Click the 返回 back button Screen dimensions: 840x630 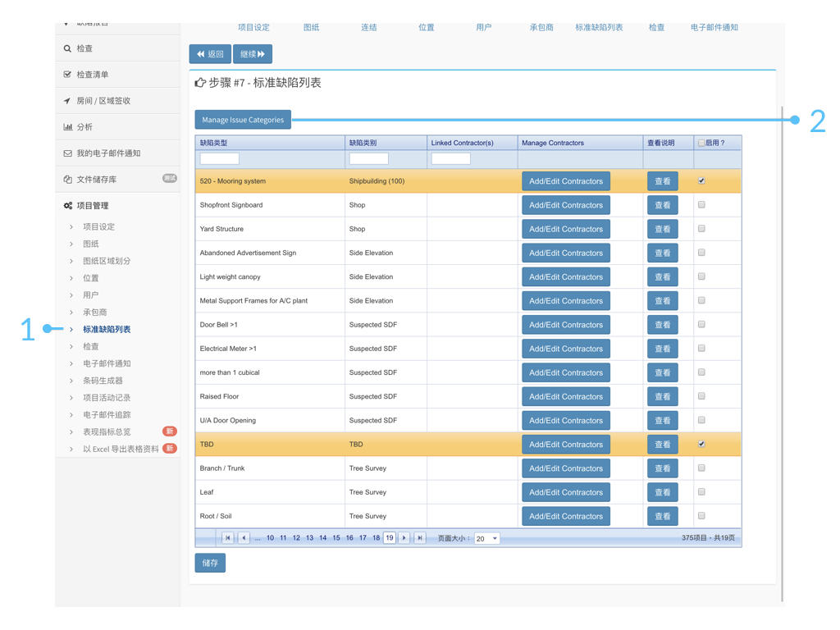click(x=210, y=54)
